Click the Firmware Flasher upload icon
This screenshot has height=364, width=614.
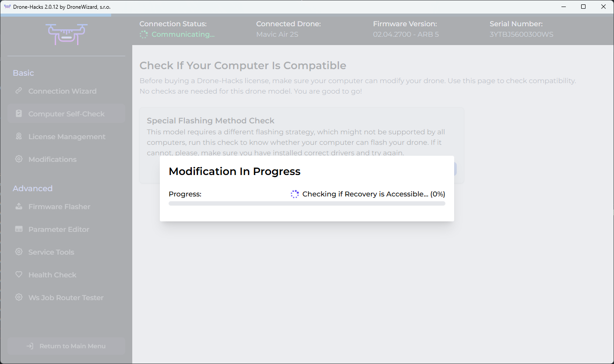(18, 206)
